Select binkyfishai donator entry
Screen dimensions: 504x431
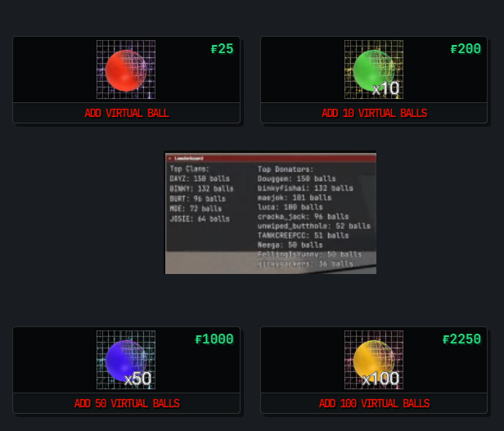click(x=305, y=188)
